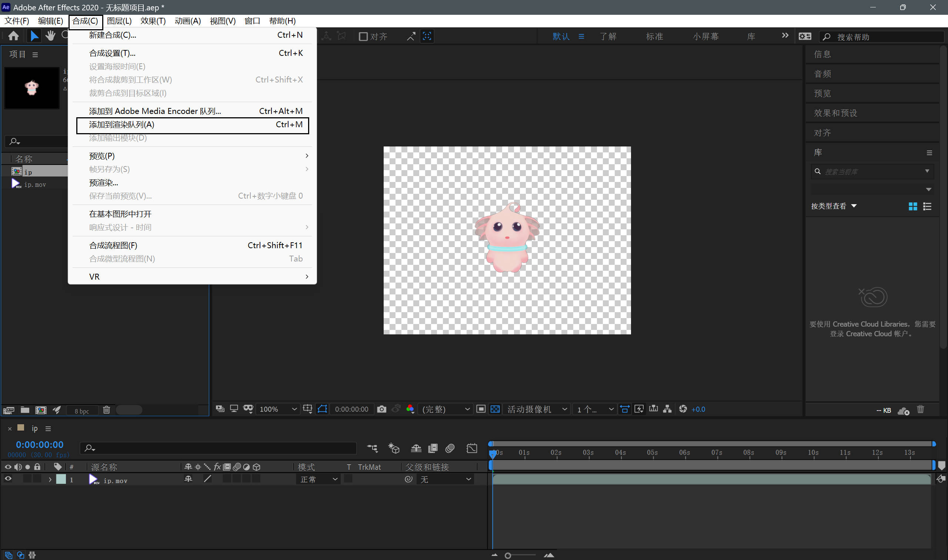Viewport: 948px width, 560px height.
Task: Hide the ip.mov layer eye toggle
Action: coord(8,479)
